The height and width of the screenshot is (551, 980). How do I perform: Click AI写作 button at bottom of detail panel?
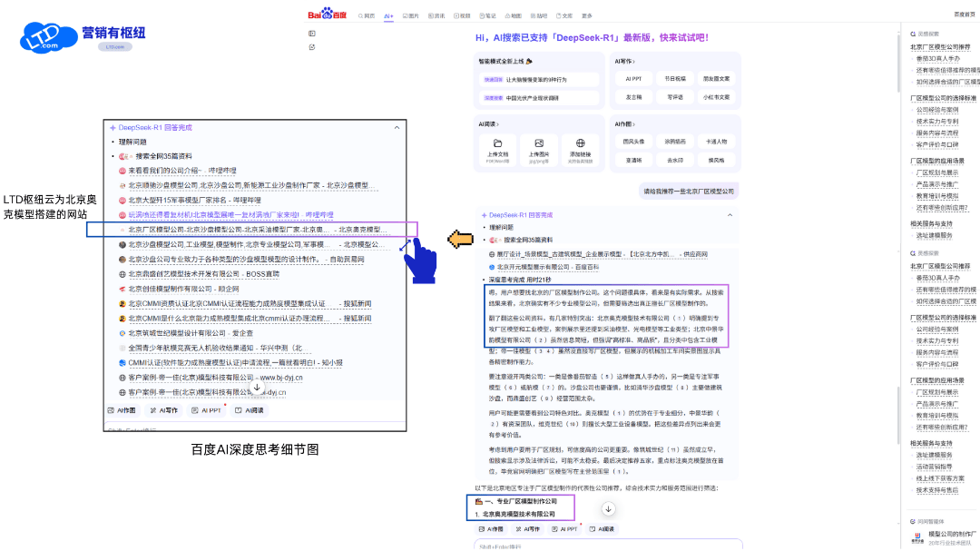pos(163,410)
